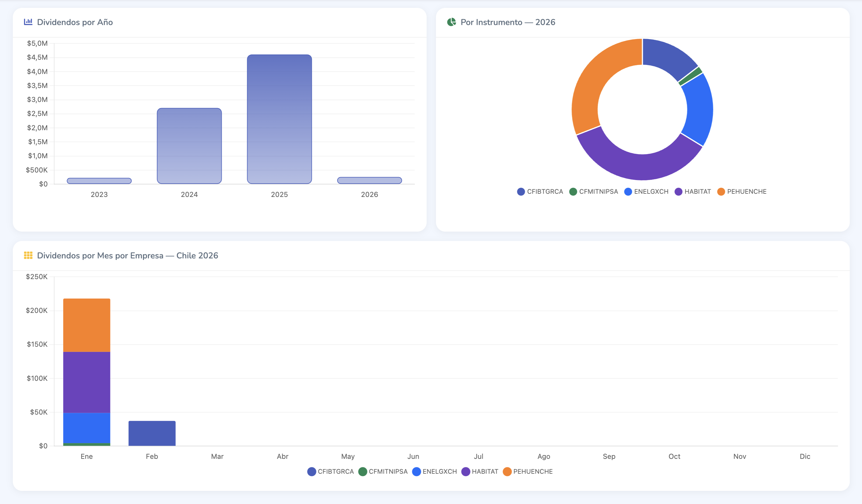Click the Feb CFIBTGRCA bar in the monthly chart
The width and height of the screenshot is (862, 504).
pyautogui.click(x=152, y=433)
